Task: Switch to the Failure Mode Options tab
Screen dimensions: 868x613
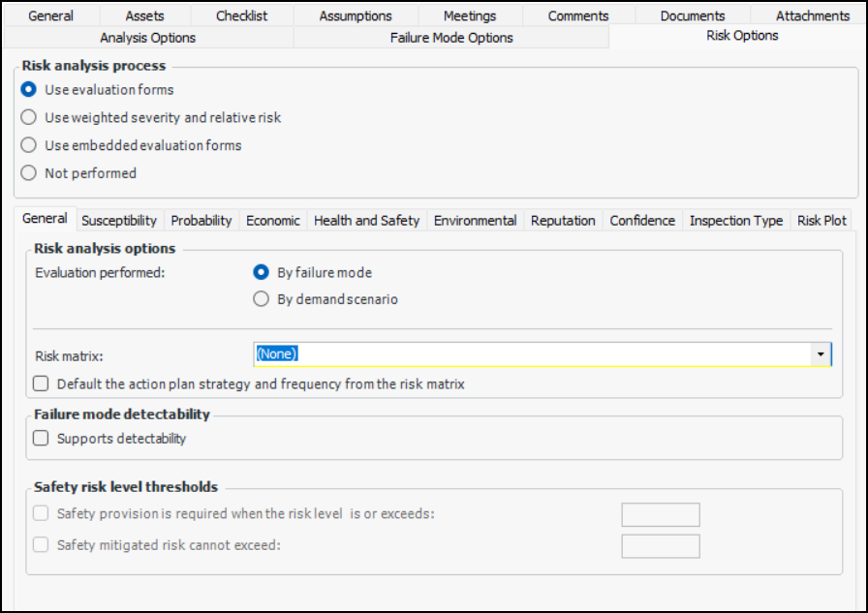Action: [451, 38]
